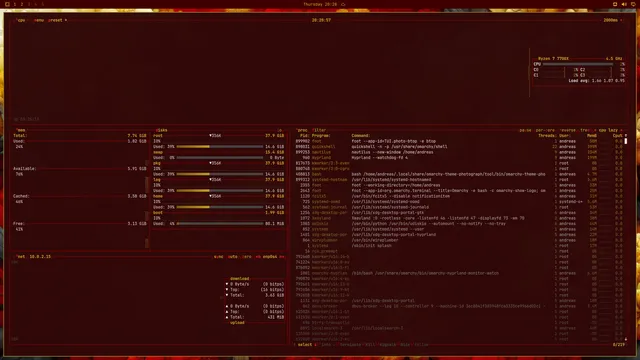Select the Xwayland :0 -rootless process row

point(459,218)
